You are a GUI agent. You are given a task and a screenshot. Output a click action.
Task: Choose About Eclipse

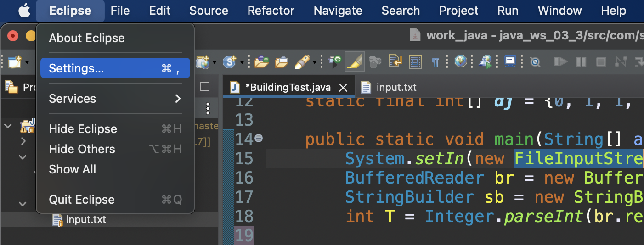115,38
